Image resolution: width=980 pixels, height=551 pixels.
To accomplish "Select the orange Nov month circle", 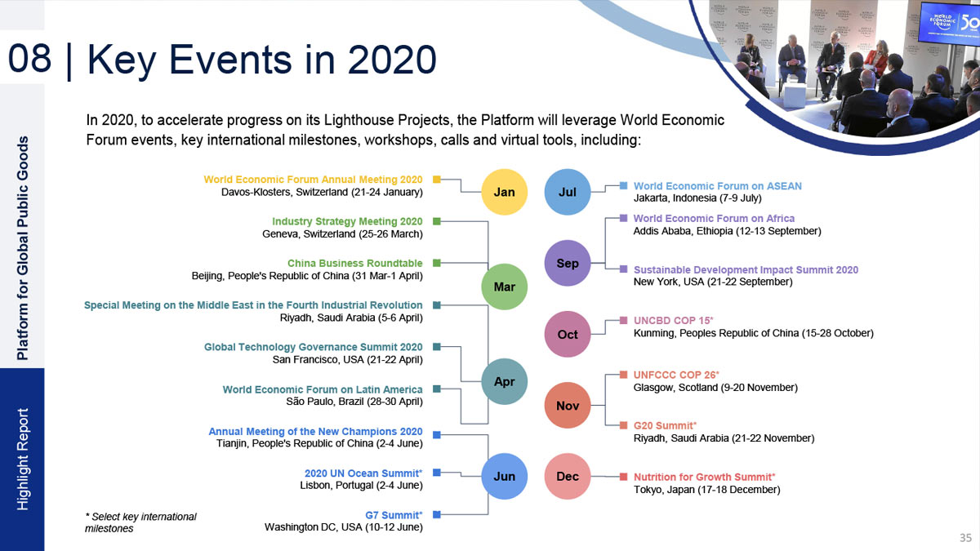I will pos(567,406).
